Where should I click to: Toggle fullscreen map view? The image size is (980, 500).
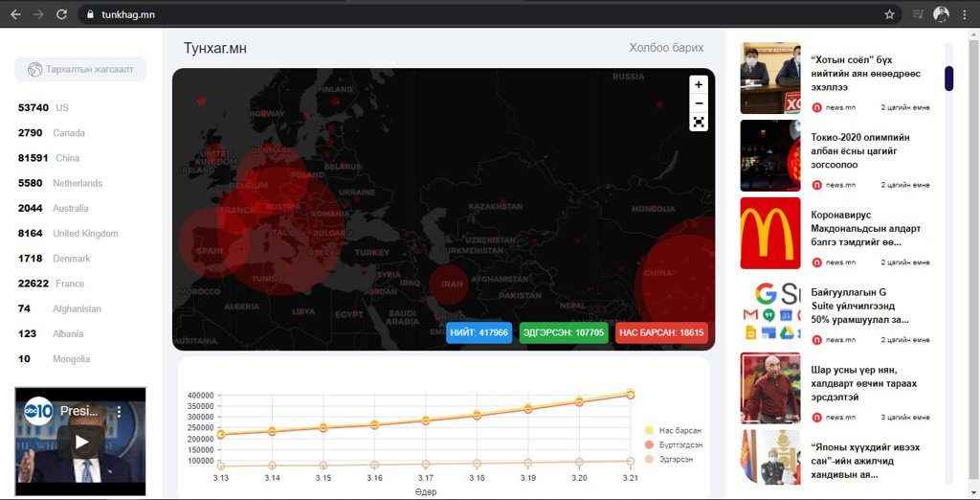coord(699,123)
